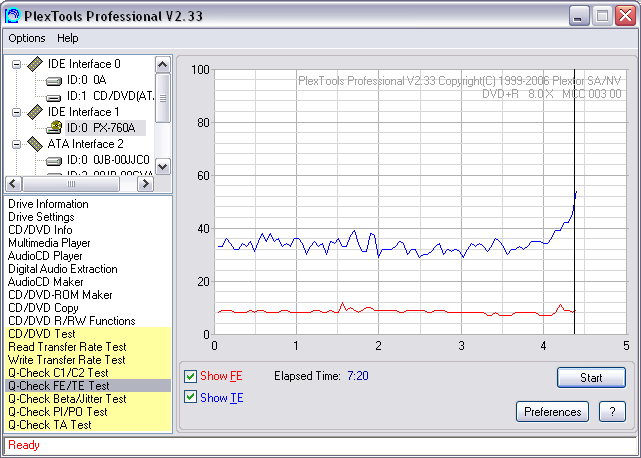This screenshot has width=641, height=458.
Task: Click the IDE Interface 1 chip icon
Action: point(35,112)
